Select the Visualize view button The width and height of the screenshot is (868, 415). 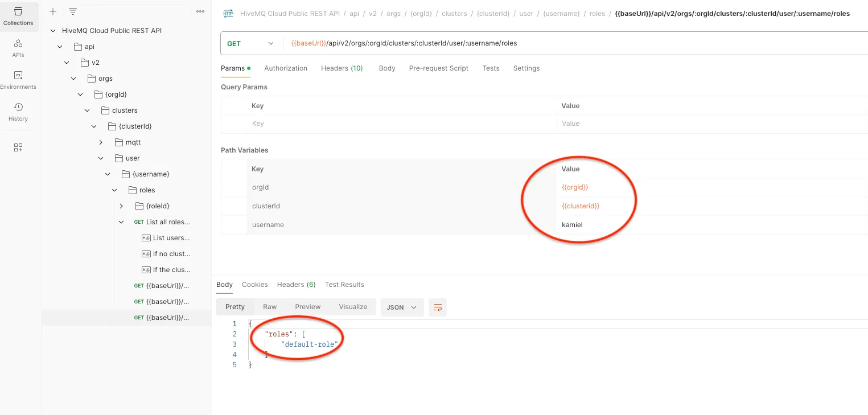tap(353, 307)
